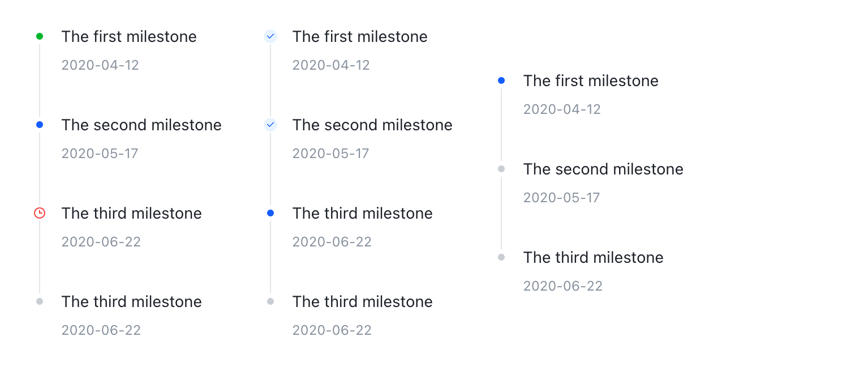Select checkmark icon beside "The first milestone"

click(x=270, y=37)
